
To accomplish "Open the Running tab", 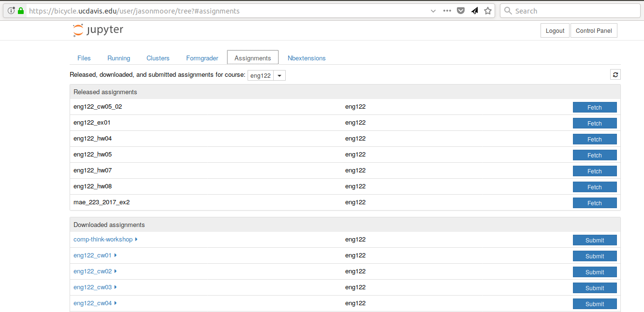I will pos(118,58).
